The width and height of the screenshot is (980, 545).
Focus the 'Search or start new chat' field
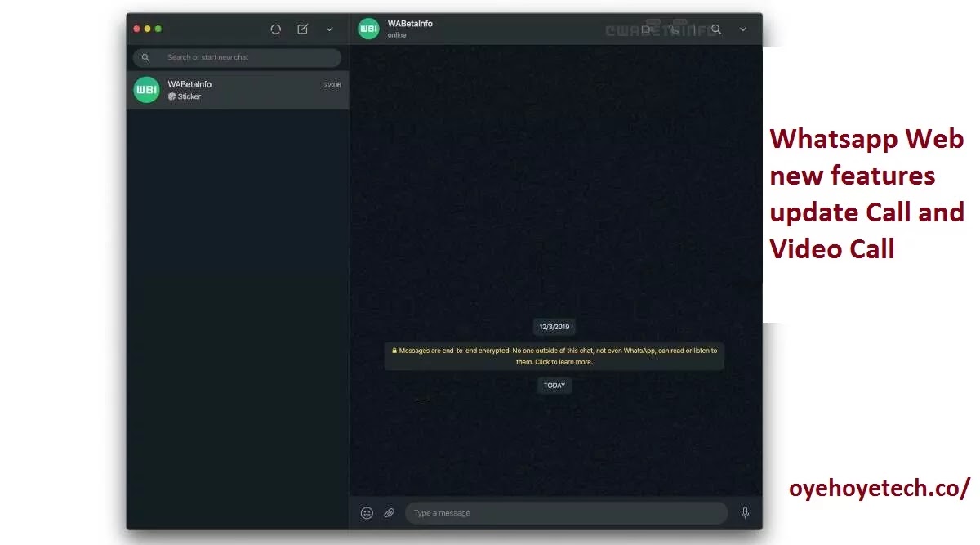[x=237, y=57]
